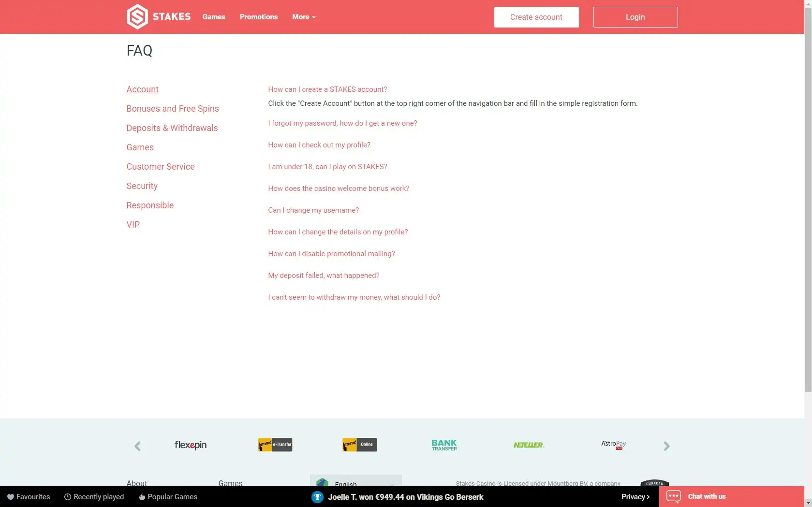
Task: Open the Games navigation menu item
Action: (214, 17)
